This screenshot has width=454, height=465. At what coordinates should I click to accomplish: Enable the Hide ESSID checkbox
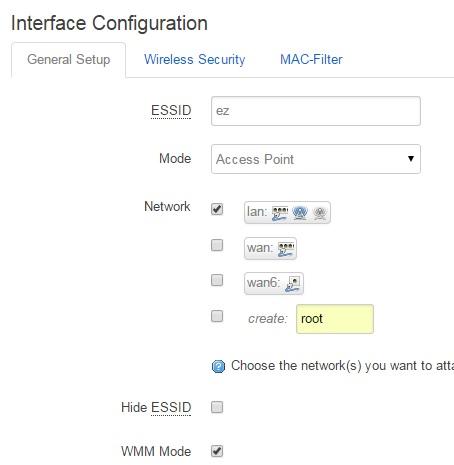(x=217, y=407)
